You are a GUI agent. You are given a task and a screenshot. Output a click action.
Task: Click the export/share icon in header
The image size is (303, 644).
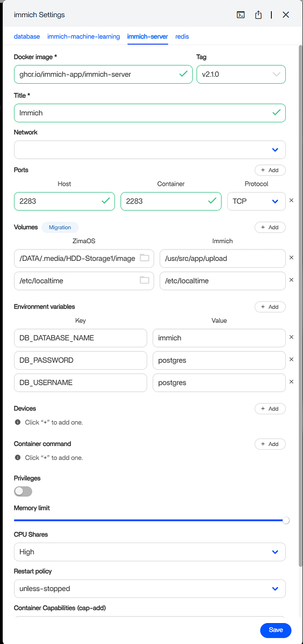click(258, 15)
